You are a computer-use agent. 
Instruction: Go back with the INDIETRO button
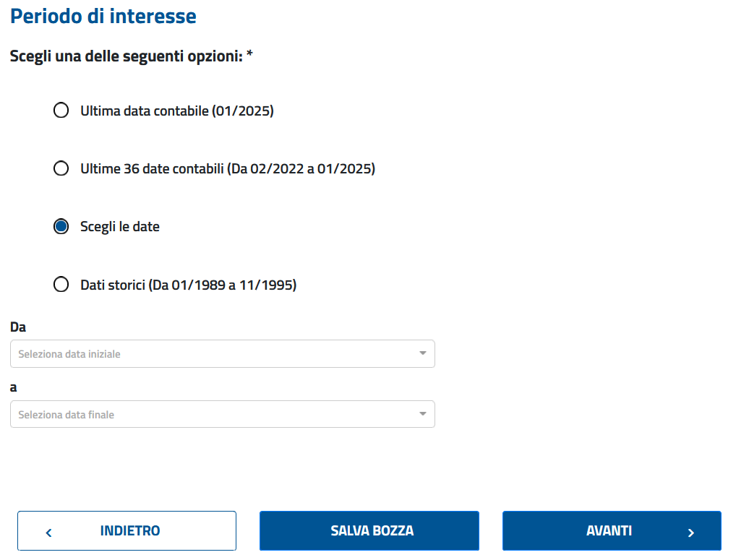coord(127,531)
